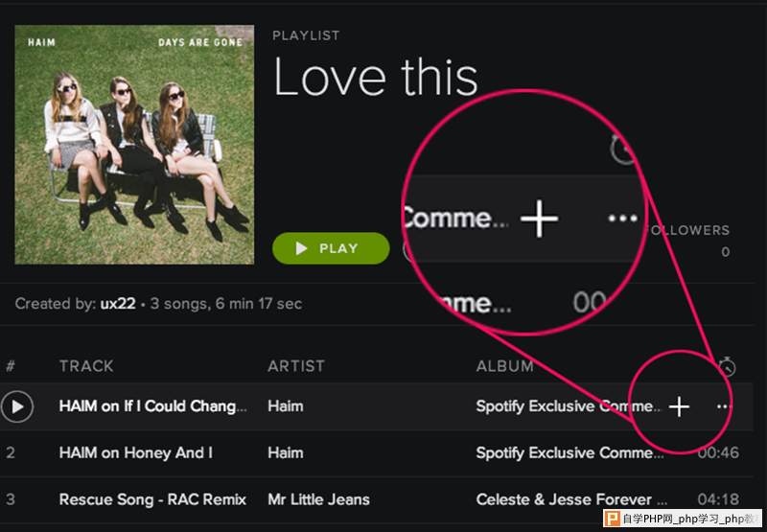Click the 3 songs, 6 min 17 sec text
The image size is (767, 532).
point(226,304)
